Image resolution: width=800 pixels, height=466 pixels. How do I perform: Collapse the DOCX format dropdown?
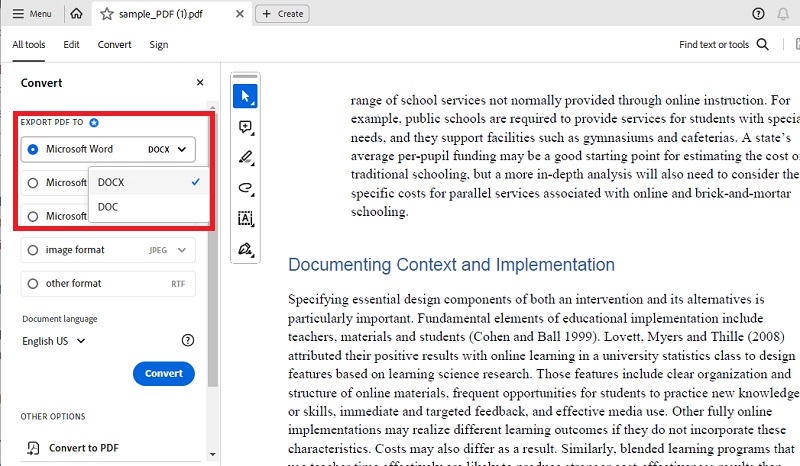pos(182,150)
